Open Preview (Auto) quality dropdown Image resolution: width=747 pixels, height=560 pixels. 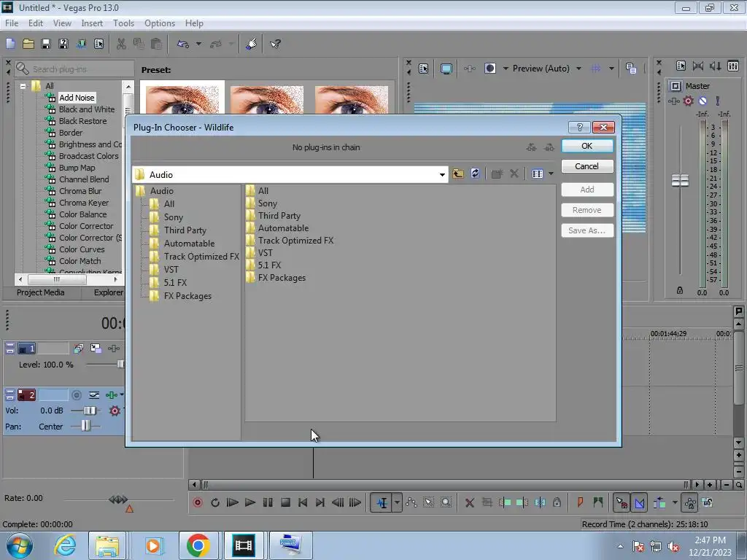578,69
